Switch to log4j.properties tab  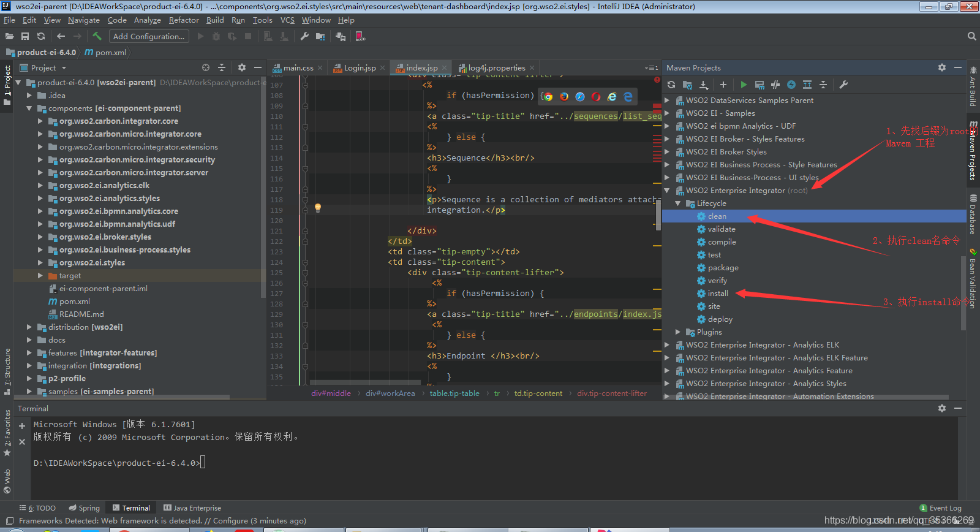tap(497, 68)
